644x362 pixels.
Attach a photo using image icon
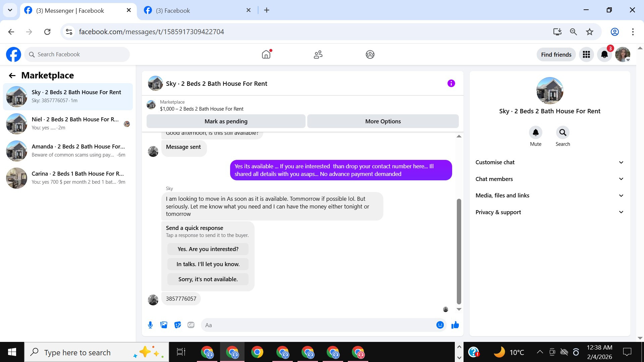[x=164, y=325]
